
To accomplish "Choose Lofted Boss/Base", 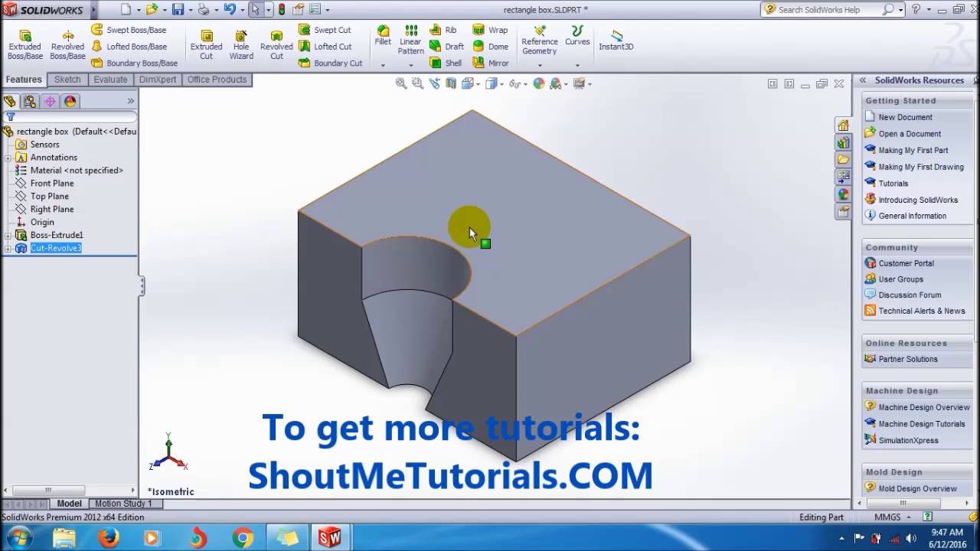I will click(x=129, y=47).
